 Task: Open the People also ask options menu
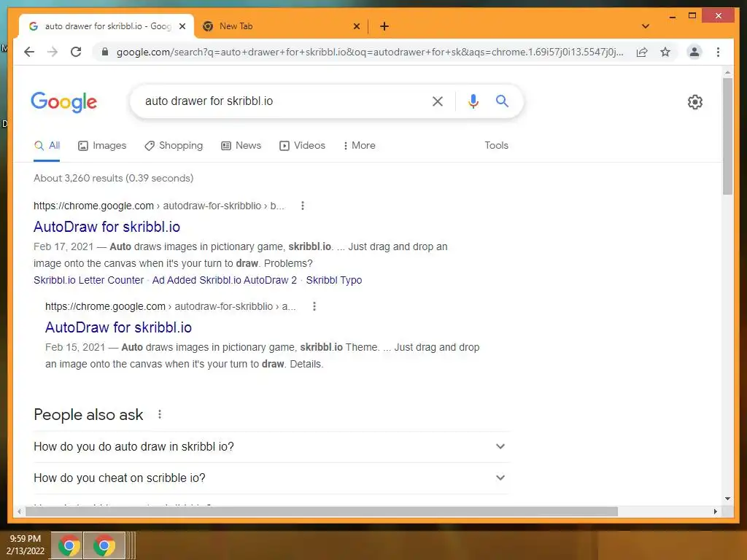point(160,414)
